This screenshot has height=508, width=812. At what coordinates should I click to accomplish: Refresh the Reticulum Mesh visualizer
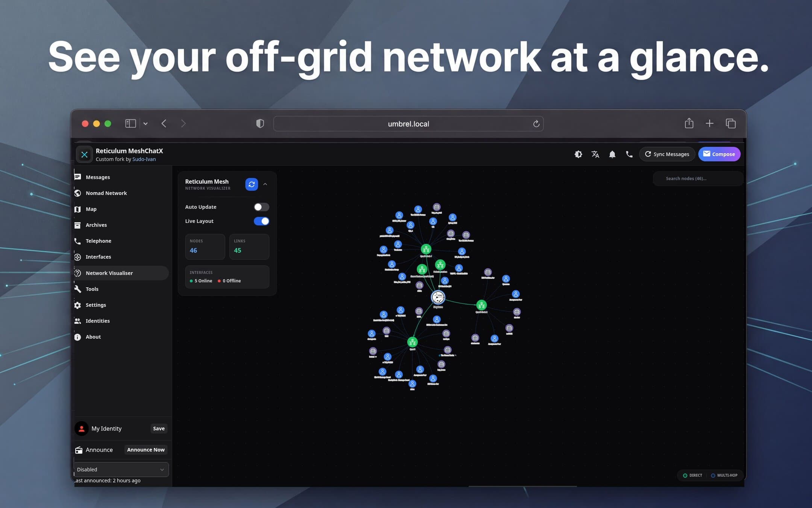[x=251, y=184]
